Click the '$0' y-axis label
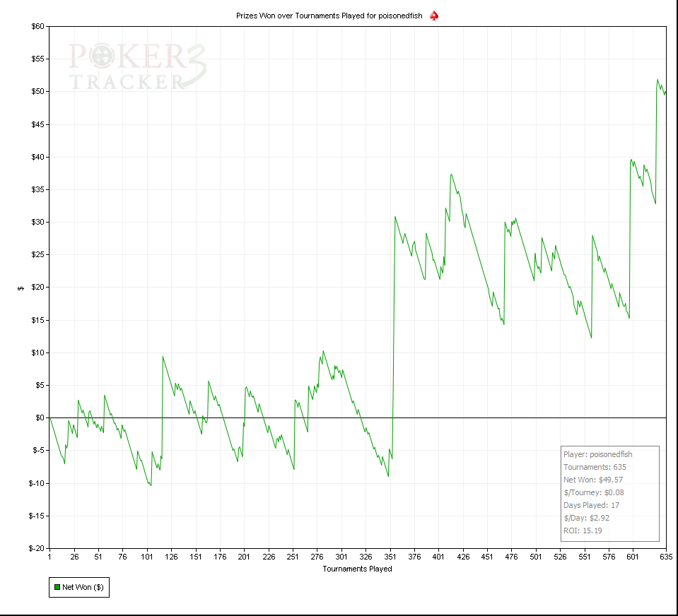Screen dimensions: 678x616 pyautogui.click(x=40, y=417)
